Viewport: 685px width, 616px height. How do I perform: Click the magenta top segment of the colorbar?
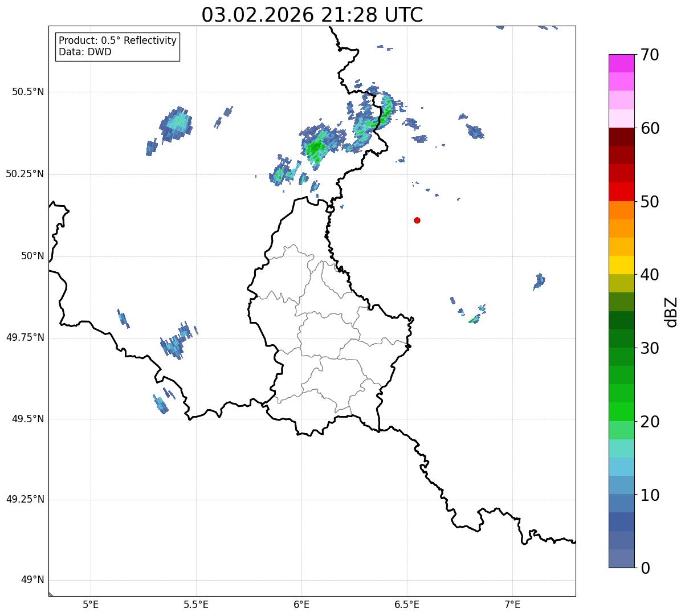pyautogui.click(x=622, y=63)
